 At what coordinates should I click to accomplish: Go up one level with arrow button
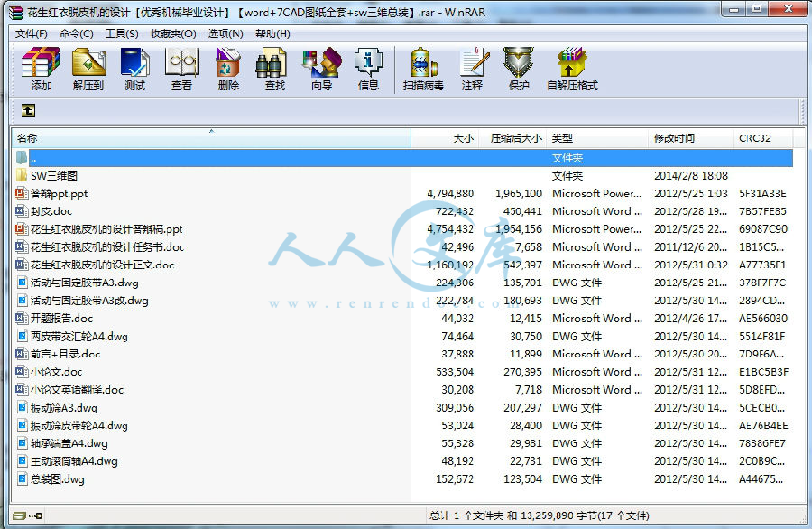28,110
